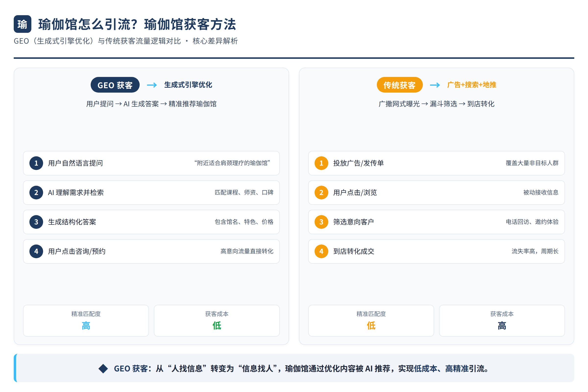
Task: Click the traditional 获客成本 card showing 高
Action: click(502, 321)
